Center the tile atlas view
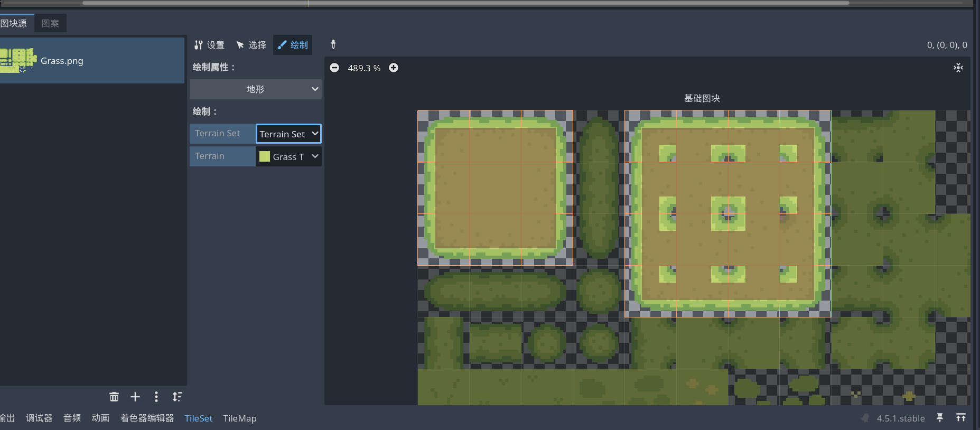 click(958, 68)
